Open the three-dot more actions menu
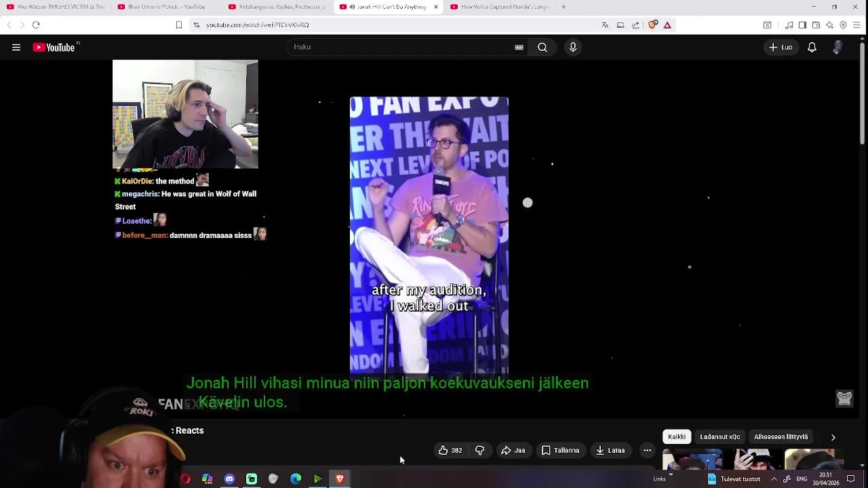The height and width of the screenshot is (488, 868). [x=648, y=450]
